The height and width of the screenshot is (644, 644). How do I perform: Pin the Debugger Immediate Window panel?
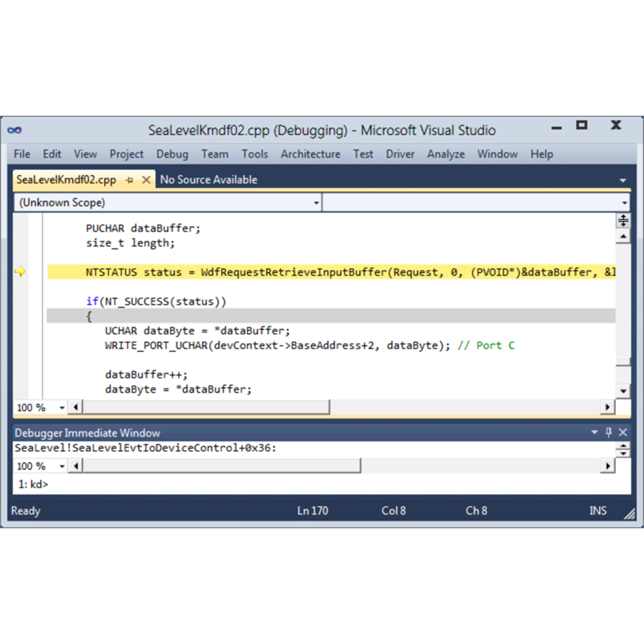point(609,432)
